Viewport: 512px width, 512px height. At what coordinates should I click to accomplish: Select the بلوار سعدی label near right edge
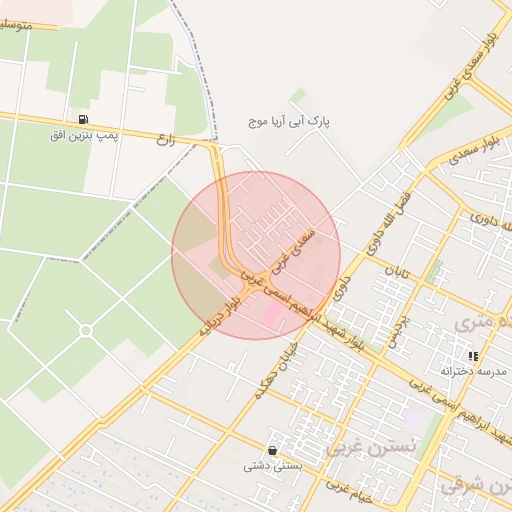475,151
